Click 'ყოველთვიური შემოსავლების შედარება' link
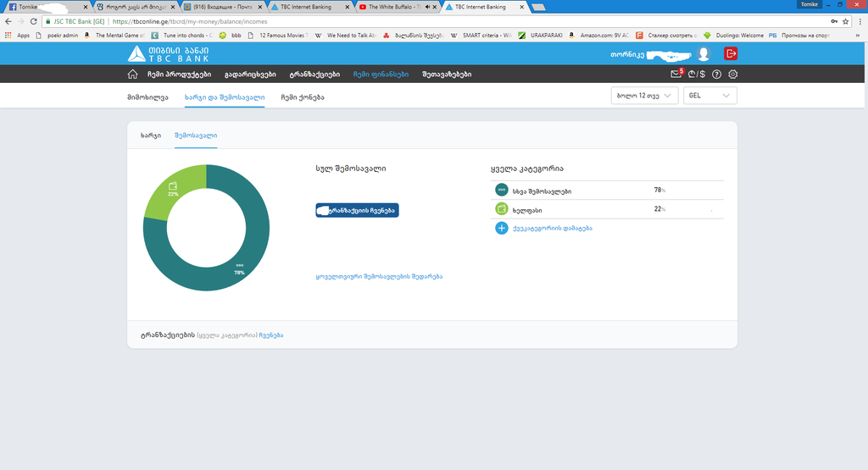The height and width of the screenshot is (470, 868). 379,277
